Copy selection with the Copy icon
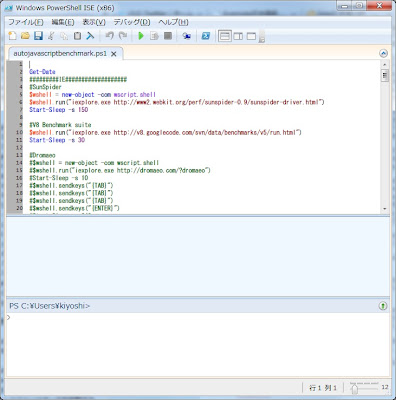Screen dimensions: 396x400 (64, 36)
